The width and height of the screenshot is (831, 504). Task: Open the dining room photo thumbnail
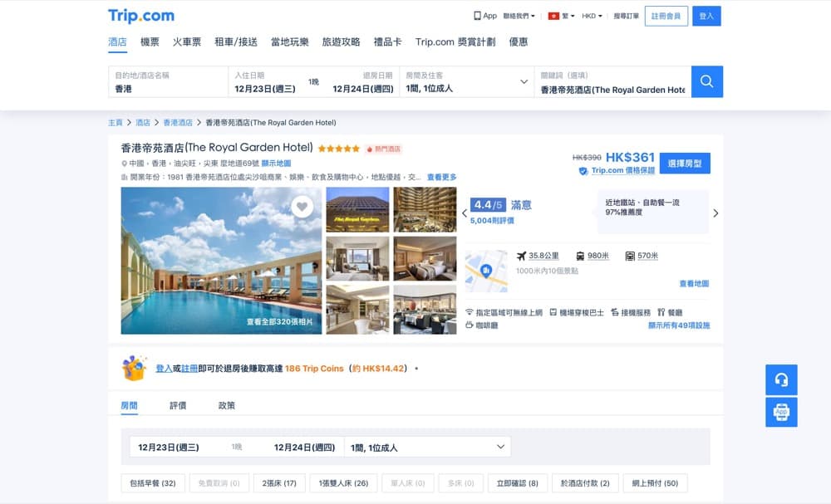425,310
